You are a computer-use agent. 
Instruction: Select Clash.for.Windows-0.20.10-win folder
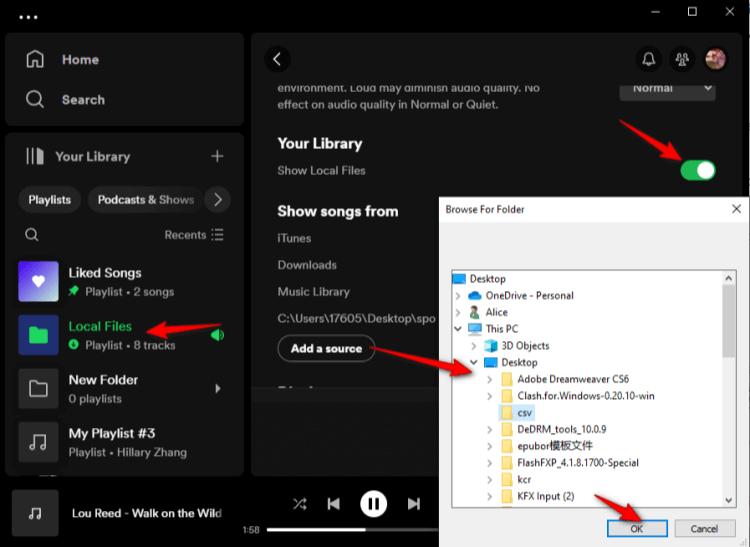click(x=585, y=396)
